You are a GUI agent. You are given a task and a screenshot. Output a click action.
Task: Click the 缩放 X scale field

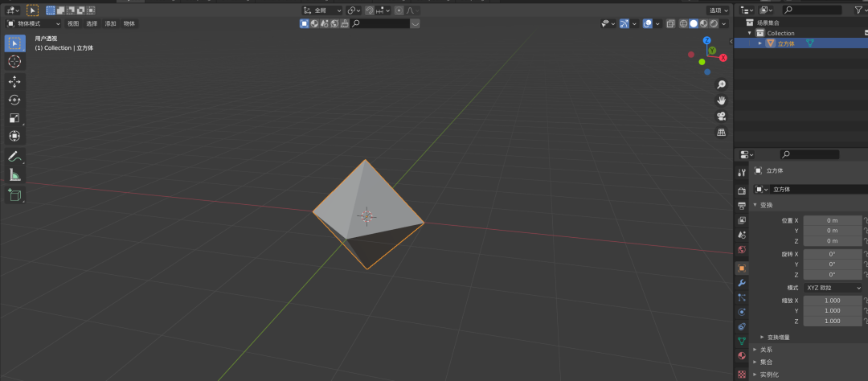tap(833, 301)
